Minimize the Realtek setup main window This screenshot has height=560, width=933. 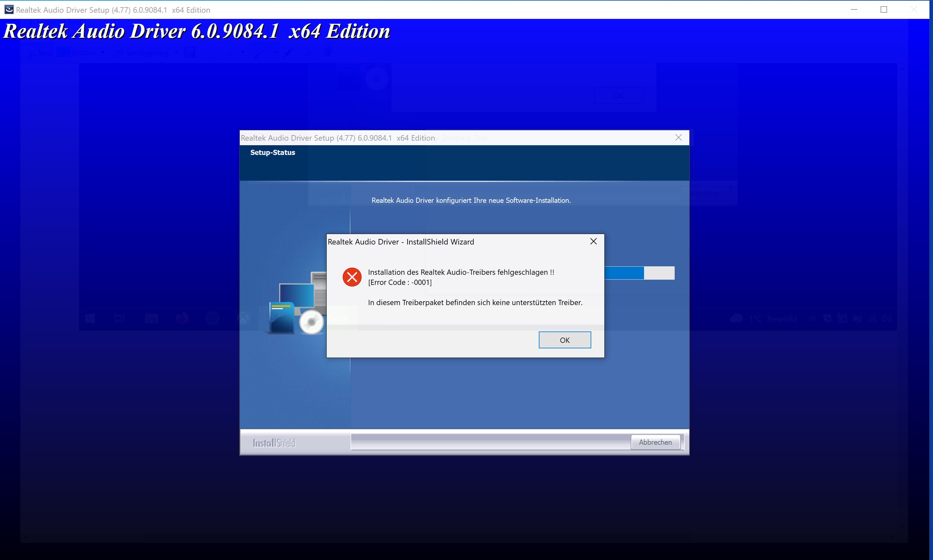click(854, 9)
